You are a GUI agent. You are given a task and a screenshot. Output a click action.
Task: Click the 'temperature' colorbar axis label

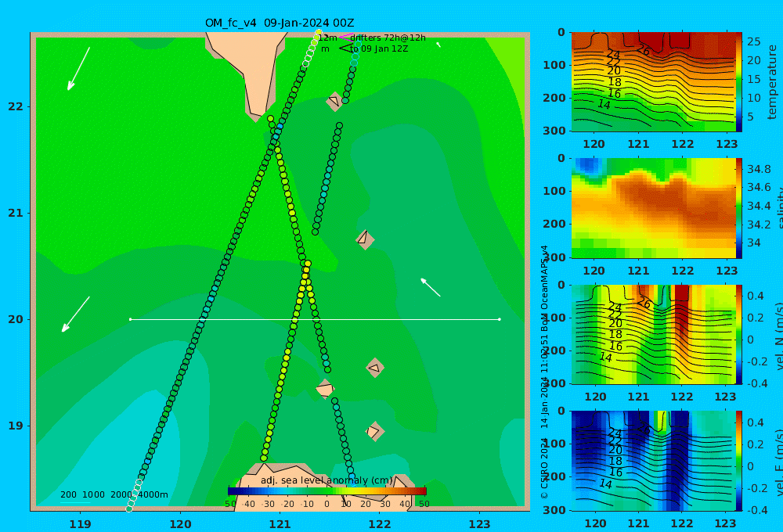772,82
